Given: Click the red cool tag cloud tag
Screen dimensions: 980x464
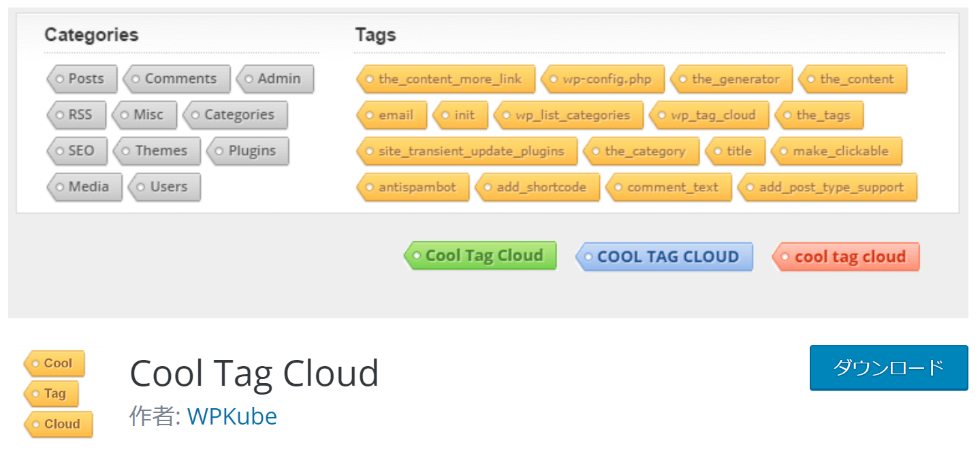Looking at the screenshot, I should click(x=846, y=256).
